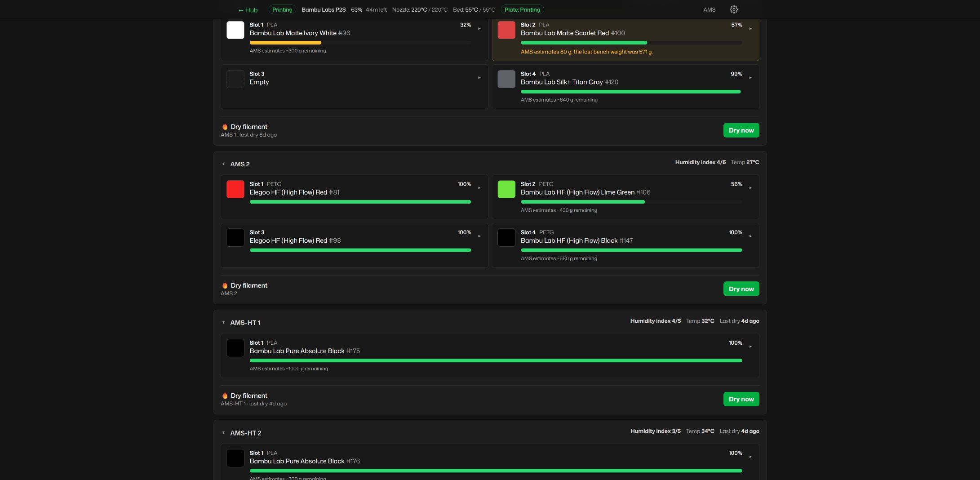Screen dimensions: 980x480
Task: Click AMS-HT 2 Humidity index 3/5 reading
Action: pyautogui.click(x=655, y=431)
